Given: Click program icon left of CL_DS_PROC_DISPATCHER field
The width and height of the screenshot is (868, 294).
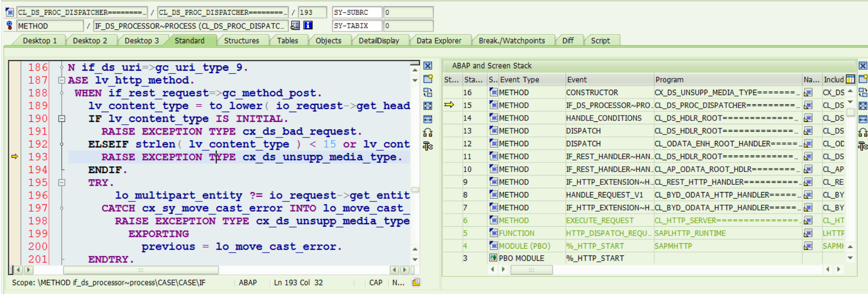Looking at the screenshot, I should 9,12.
